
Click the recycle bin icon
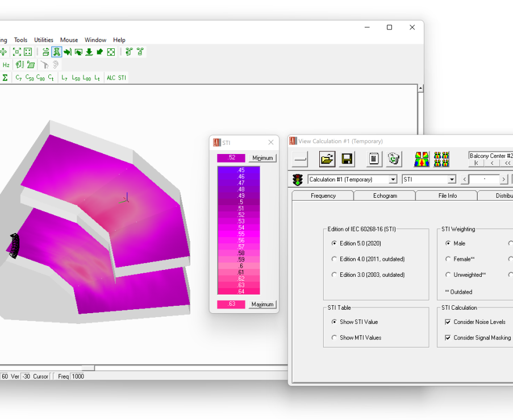coord(394,159)
